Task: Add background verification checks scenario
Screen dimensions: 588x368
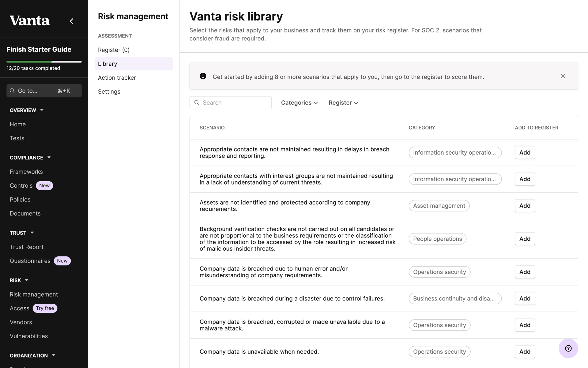Action: coord(525,239)
